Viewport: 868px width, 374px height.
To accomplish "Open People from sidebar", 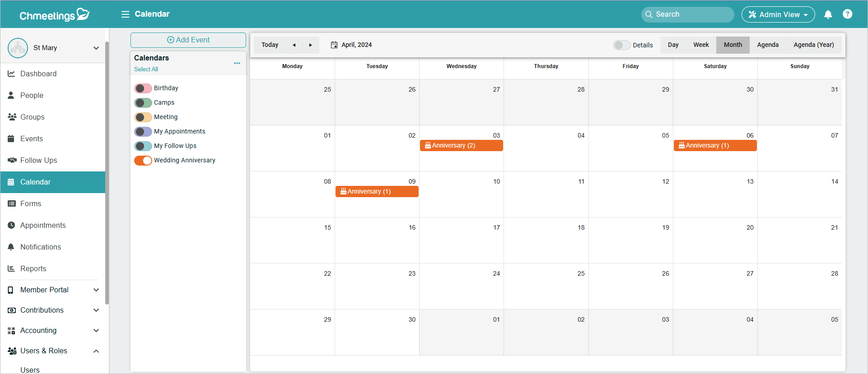I will point(53,95).
